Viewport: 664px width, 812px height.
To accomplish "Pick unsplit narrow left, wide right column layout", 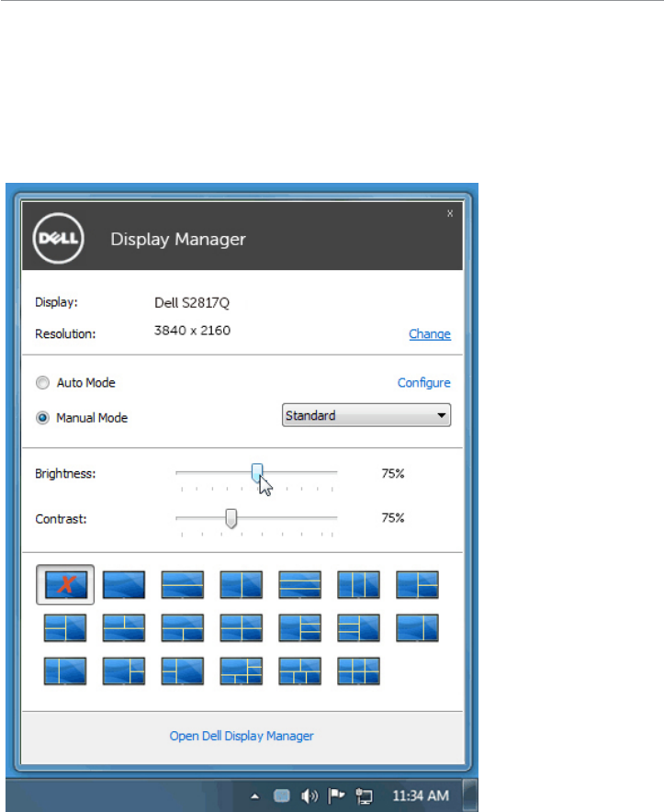I will (x=65, y=671).
